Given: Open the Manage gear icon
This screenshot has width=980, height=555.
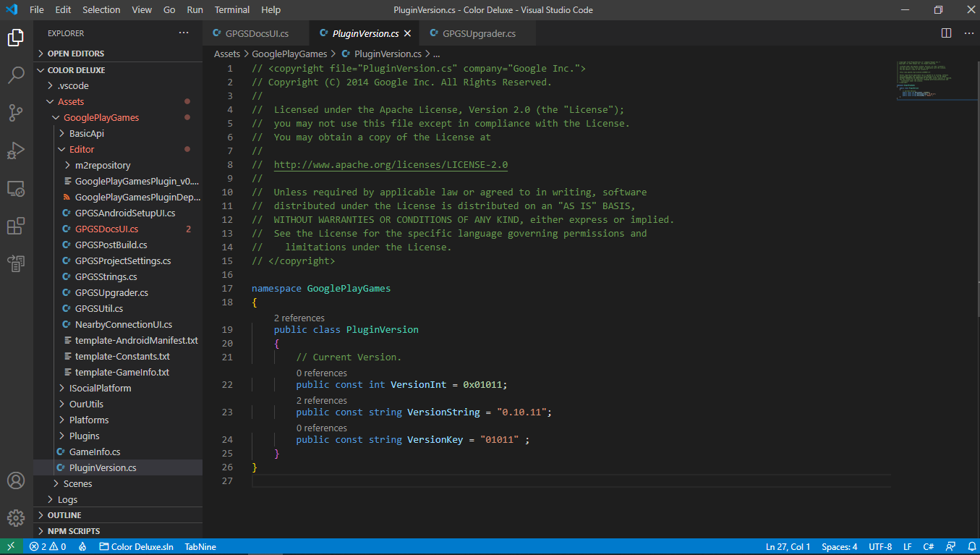Looking at the screenshot, I should 16,518.
